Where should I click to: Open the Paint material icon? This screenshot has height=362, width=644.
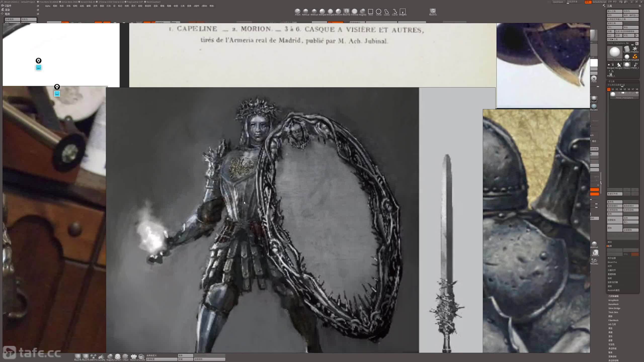click(x=594, y=79)
